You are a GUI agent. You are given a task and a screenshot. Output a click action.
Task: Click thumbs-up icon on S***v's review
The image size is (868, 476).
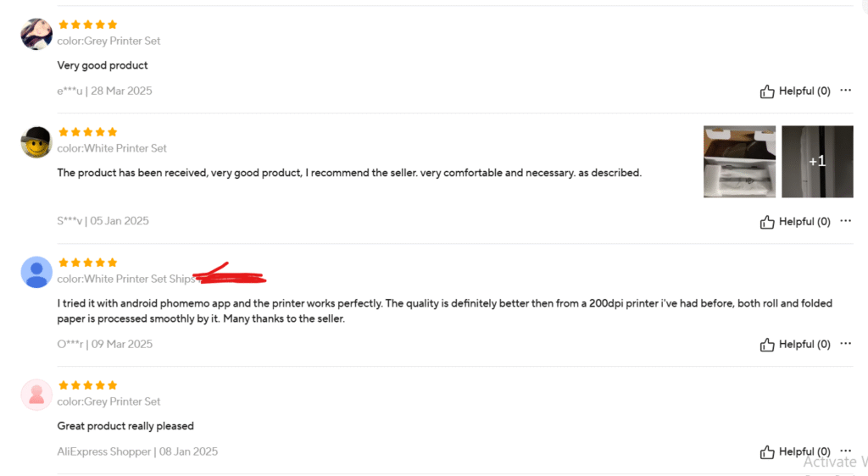pos(767,222)
